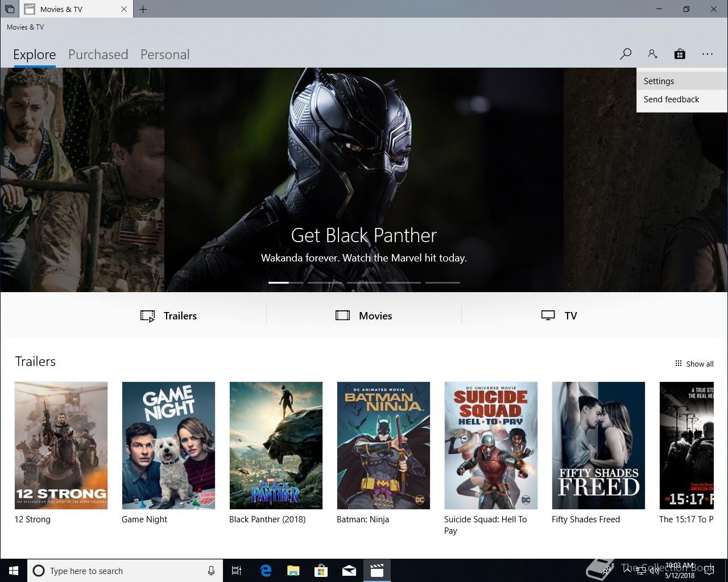The width and height of the screenshot is (728, 582).
Task: Open the Batman: Ninja poster
Action: pos(383,445)
